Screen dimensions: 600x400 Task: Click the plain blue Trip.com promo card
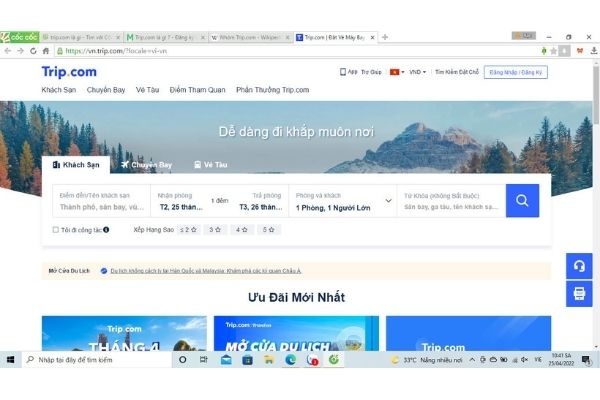pos(468,333)
